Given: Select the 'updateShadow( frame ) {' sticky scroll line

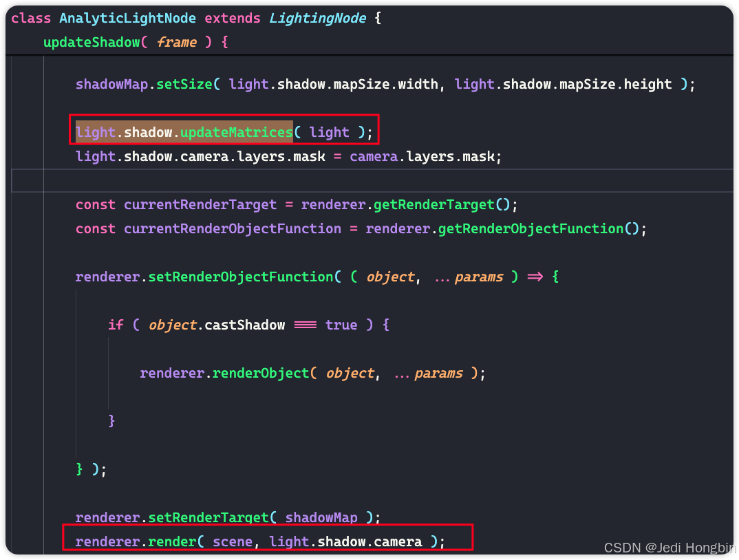Looking at the screenshot, I should click(136, 43).
